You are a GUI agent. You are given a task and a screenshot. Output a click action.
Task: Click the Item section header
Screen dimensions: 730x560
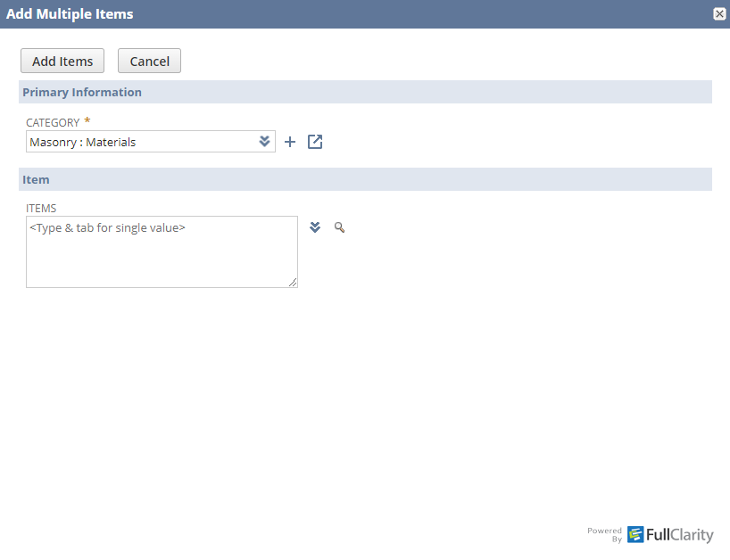(366, 179)
